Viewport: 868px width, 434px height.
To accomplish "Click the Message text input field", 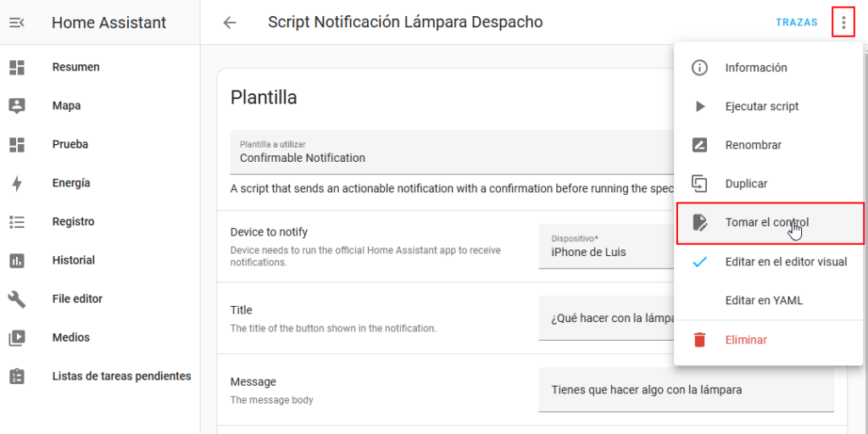I will [685, 390].
